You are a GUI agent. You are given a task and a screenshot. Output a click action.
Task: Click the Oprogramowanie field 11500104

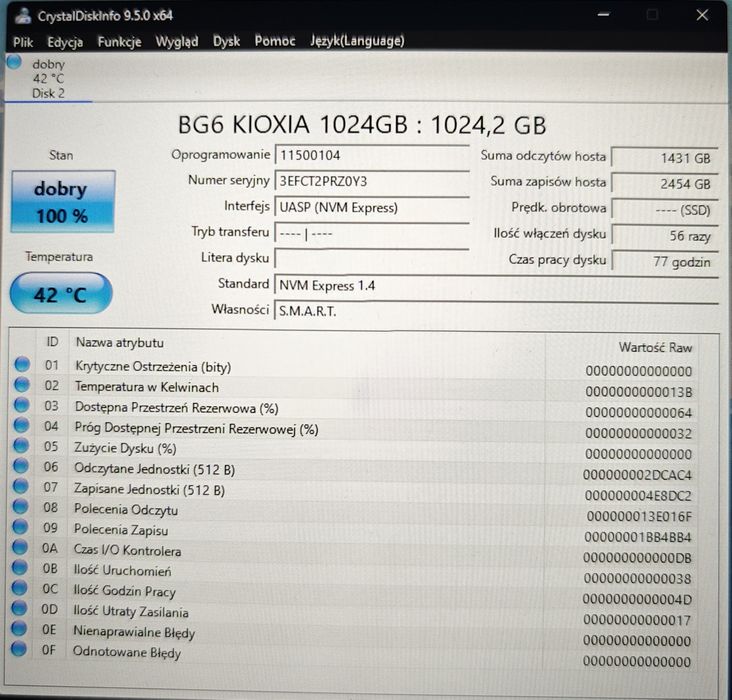click(x=372, y=156)
